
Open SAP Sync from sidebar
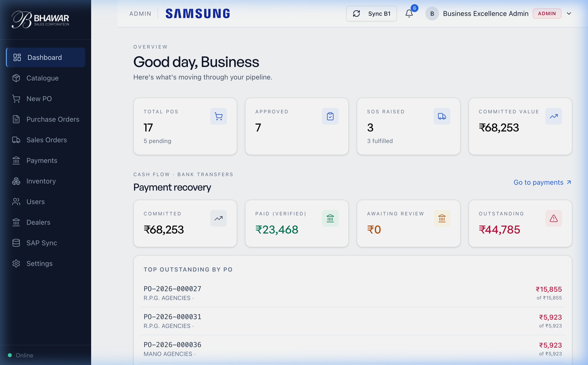(46, 243)
